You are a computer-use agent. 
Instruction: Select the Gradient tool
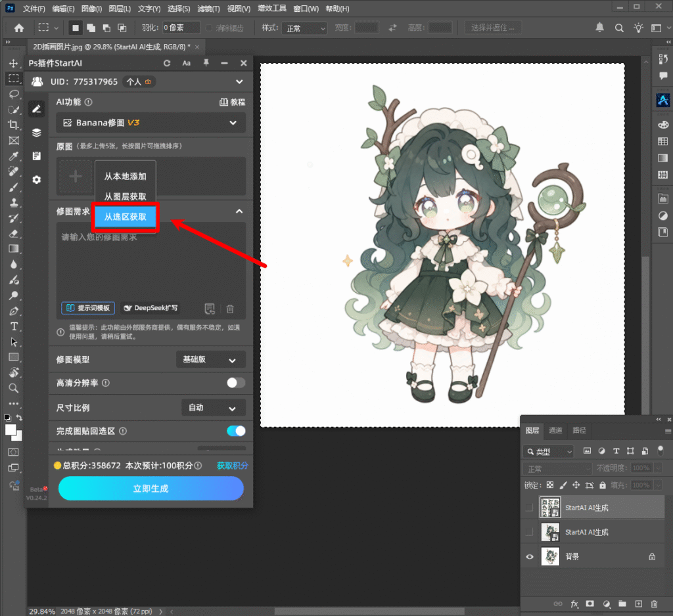[x=14, y=249]
